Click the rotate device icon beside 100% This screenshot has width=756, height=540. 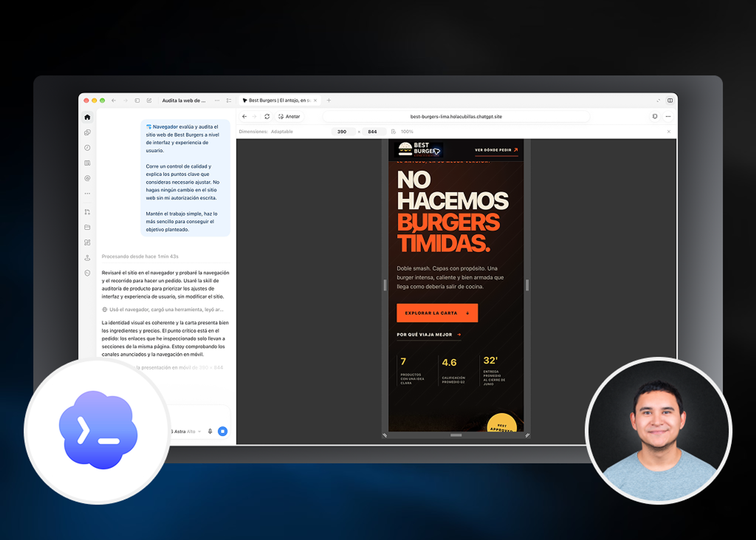click(x=393, y=132)
